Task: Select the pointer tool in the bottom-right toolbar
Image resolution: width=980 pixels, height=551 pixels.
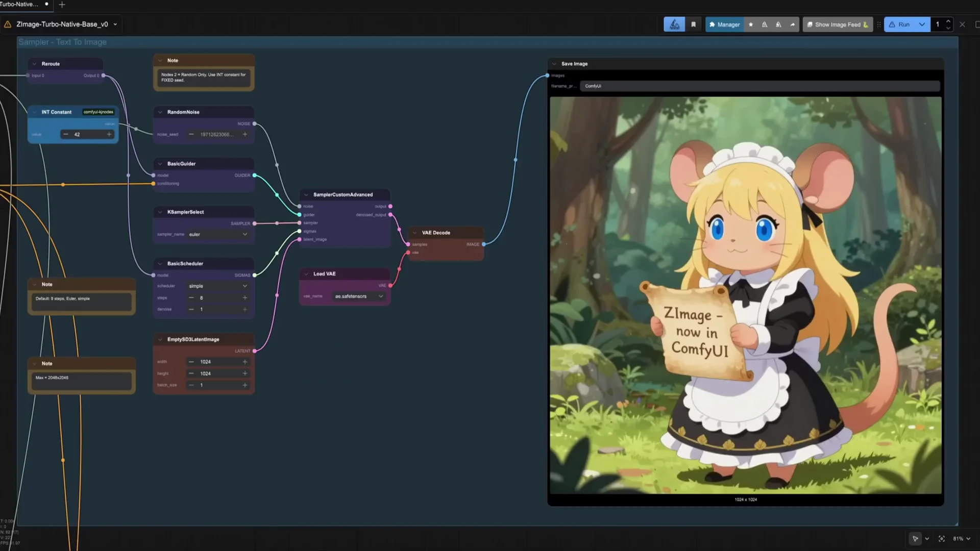Action: pos(915,538)
